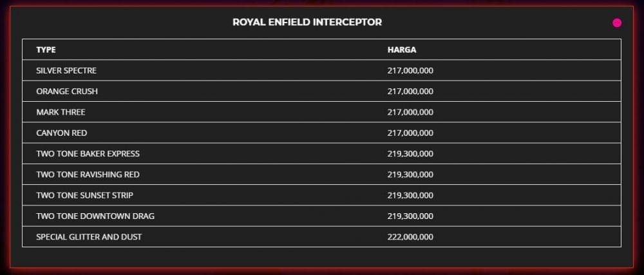Select the Orange Crush type cell
The image size is (644, 275).
(x=67, y=91)
